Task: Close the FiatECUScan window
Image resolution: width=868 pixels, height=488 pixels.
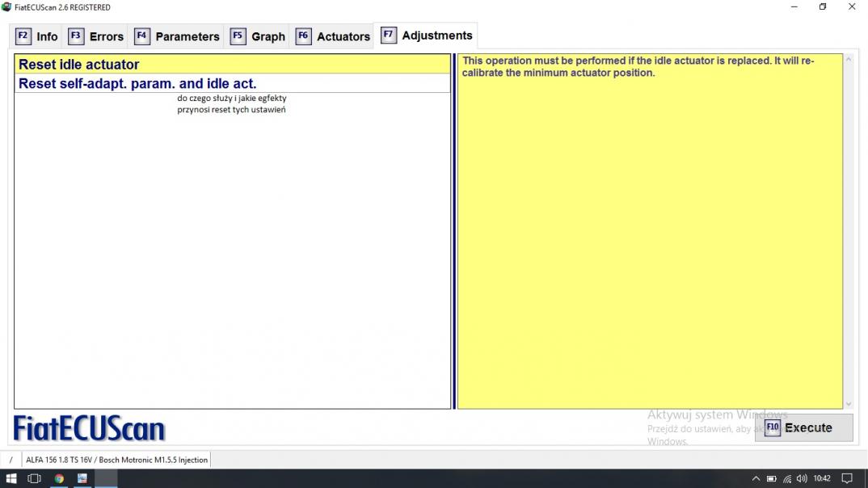Action: (852, 6)
